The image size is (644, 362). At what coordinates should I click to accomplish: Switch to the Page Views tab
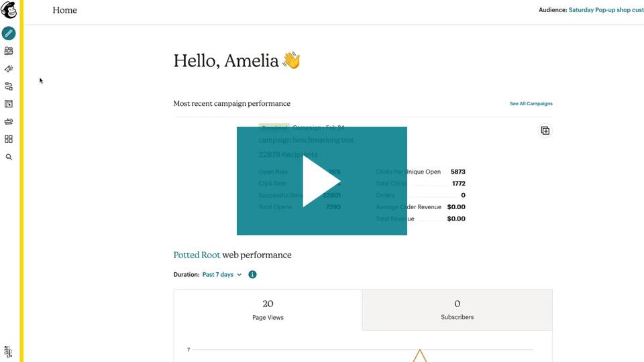(268, 310)
